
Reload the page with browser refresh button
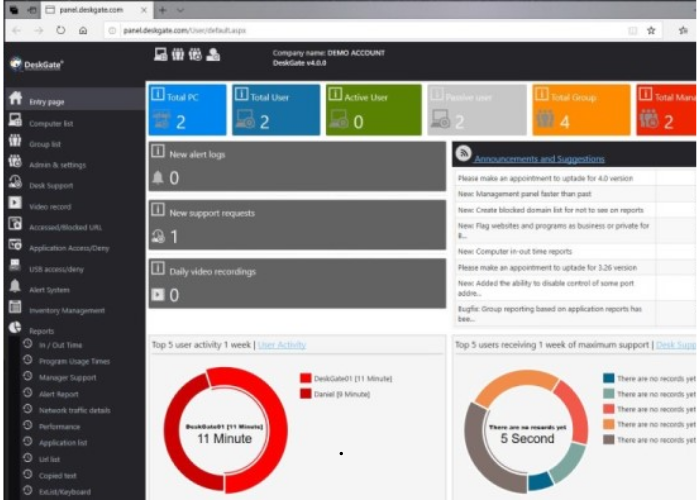[61, 30]
